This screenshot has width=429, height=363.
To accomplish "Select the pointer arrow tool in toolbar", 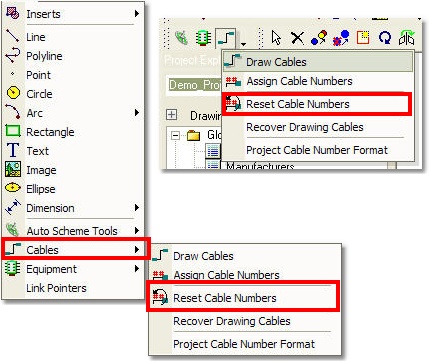I will tap(276, 38).
